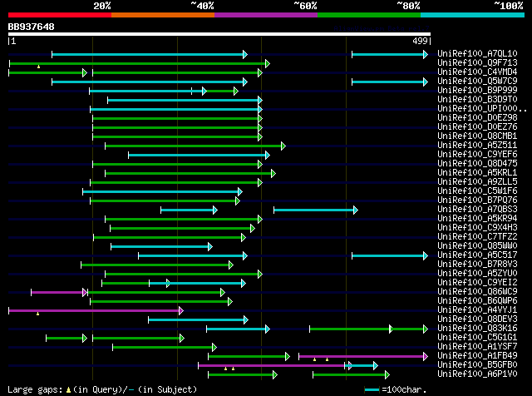Select the UniRef100_D0EZ76 label
Image resolution: width=532 pixels, height=396 pixels.
(477, 127)
